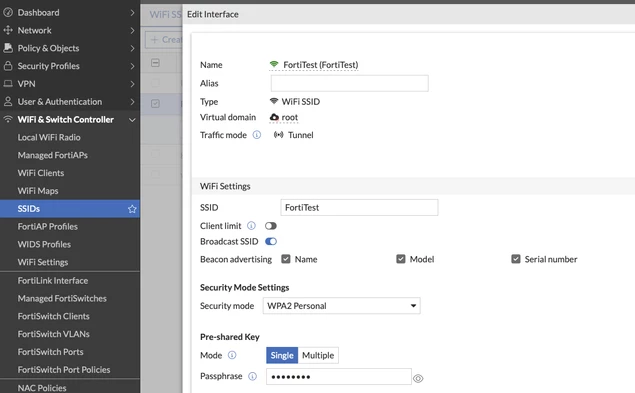Screen dimensions: 635x393
Task: Click the Pre-shared Key Mode info icon
Action: 232,355
